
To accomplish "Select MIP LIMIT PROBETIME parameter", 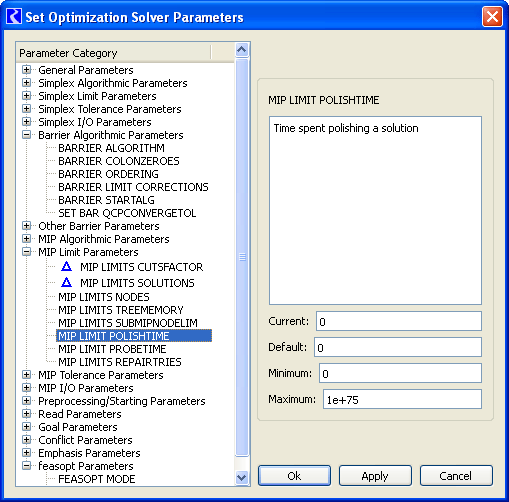I will click(x=112, y=349).
